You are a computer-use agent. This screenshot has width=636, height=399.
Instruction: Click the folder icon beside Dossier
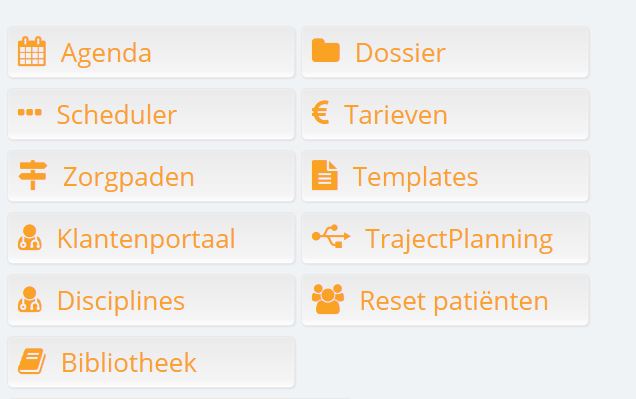325,51
